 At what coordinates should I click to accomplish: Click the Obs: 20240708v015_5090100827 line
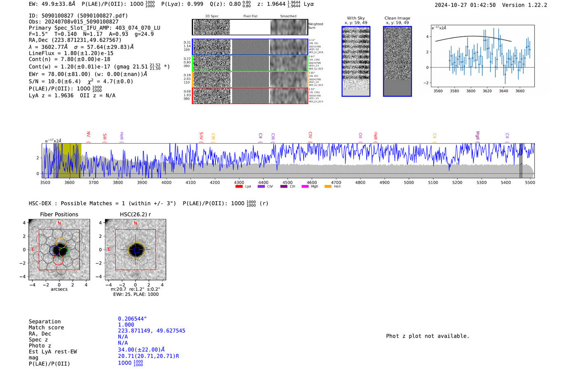pos(74,22)
